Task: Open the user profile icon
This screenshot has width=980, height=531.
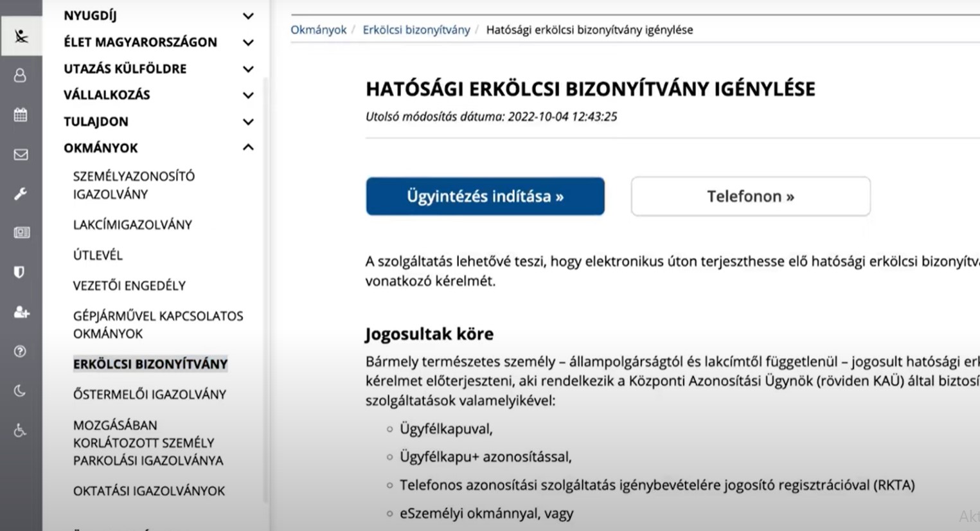Action: (x=21, y=75)
